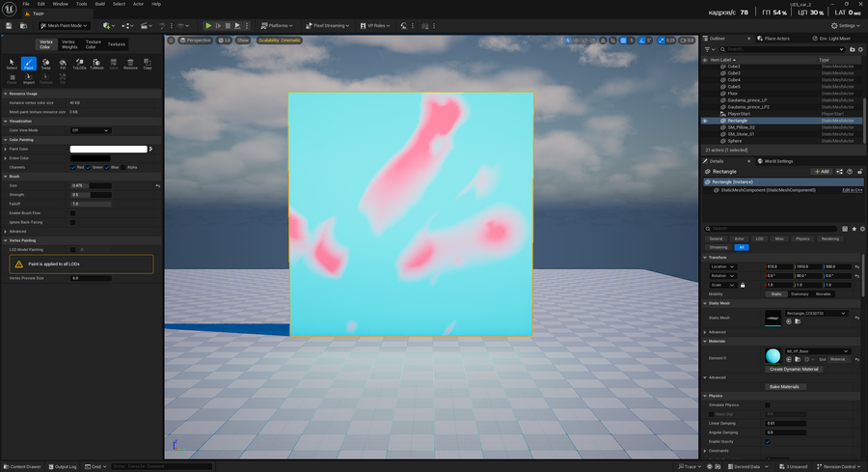868x472 pixels.
Task: Choose the Select tool in mesh paint
Action: [12, 64]
